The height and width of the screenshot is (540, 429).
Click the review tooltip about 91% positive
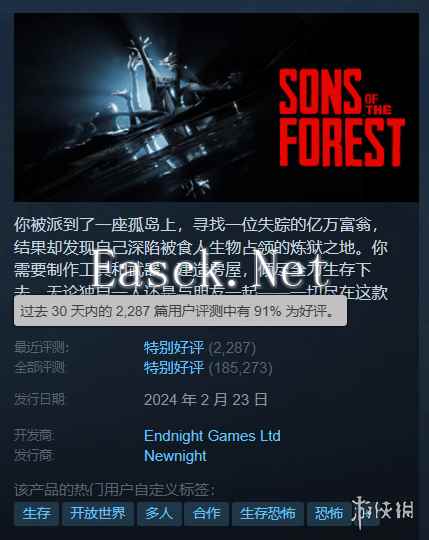[180, 311]
